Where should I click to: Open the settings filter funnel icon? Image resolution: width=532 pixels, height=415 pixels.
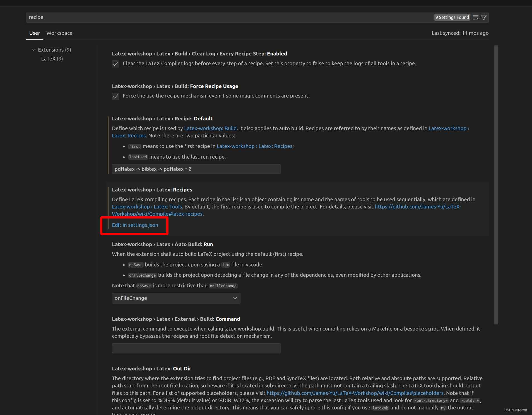point(484,18)
